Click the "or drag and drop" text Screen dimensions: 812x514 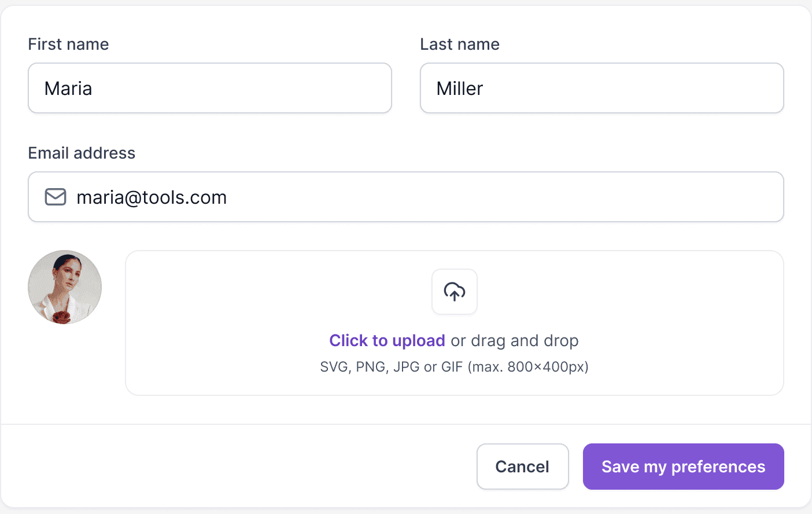(x=515, y=340)
